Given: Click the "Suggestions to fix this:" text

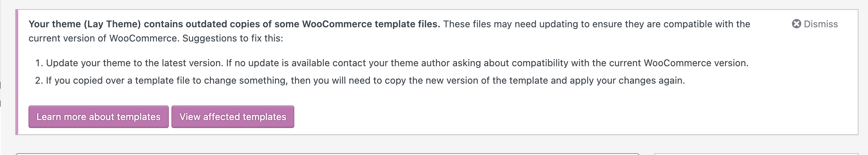Looking at the screenshot, I should [233, 38].
